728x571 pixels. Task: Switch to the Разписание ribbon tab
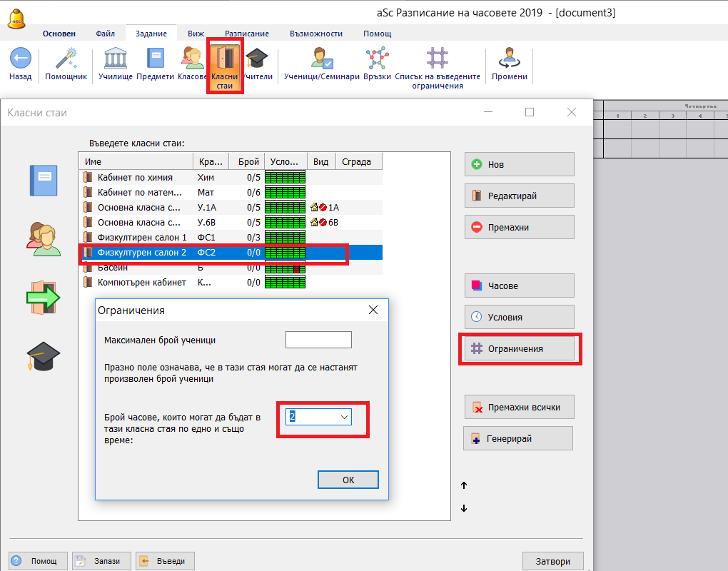(246, 34)
